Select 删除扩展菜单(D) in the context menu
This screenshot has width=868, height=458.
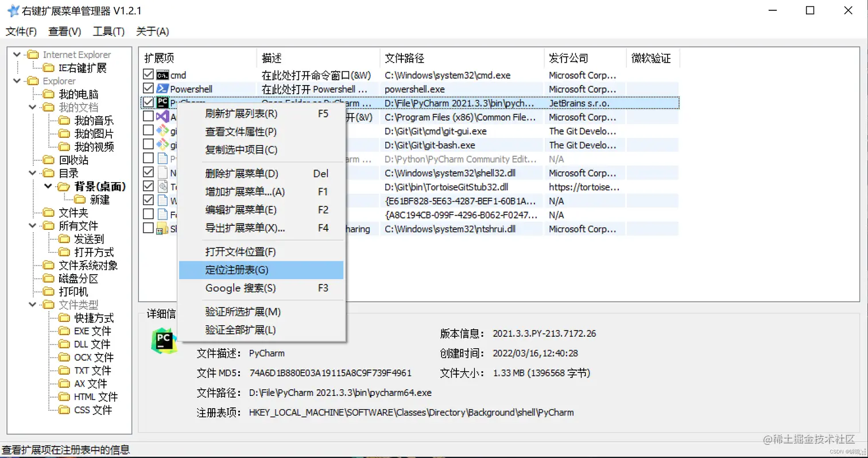pyautogui.click(x=261, y=174)
